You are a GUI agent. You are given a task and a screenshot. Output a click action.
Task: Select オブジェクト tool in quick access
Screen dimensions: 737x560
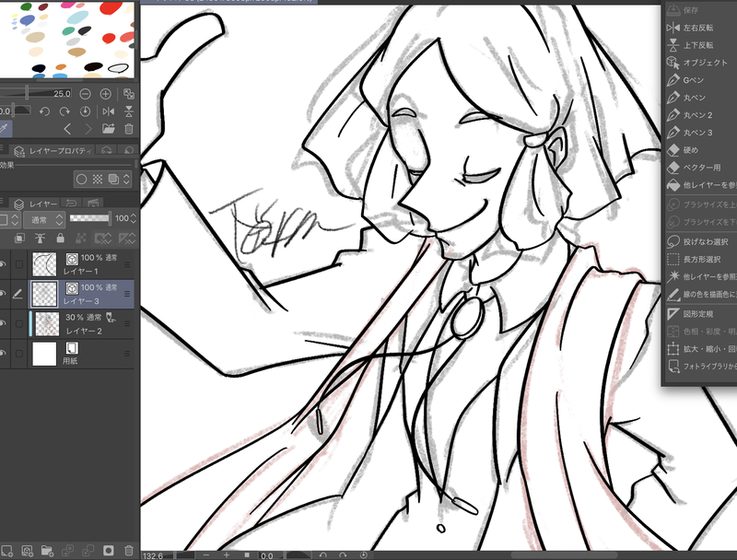tap(700, 63)
